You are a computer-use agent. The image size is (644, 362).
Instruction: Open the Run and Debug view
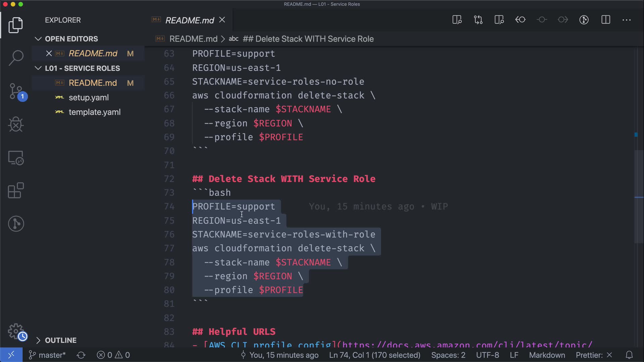point(16,125)
